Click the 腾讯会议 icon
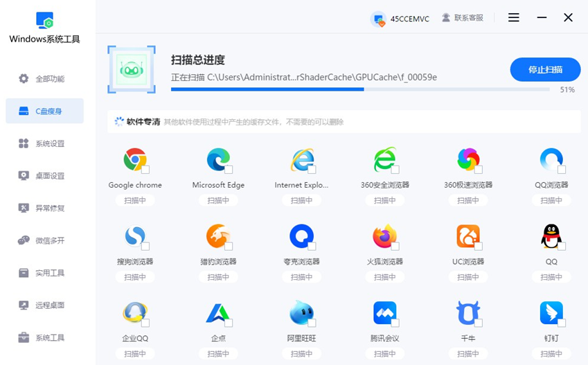This screenshot has width=588, height=365. click(385, 313)
